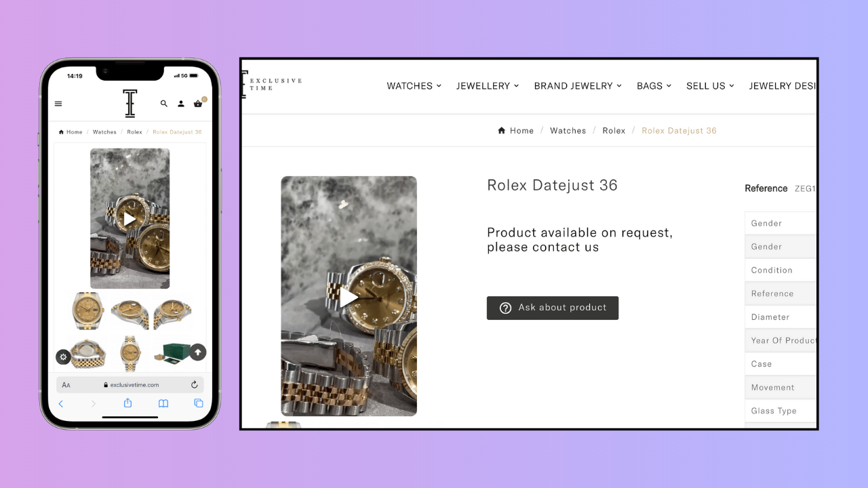Open the BRAND JEWELRY menu
The image size is (868, 488).
[578, 86]
